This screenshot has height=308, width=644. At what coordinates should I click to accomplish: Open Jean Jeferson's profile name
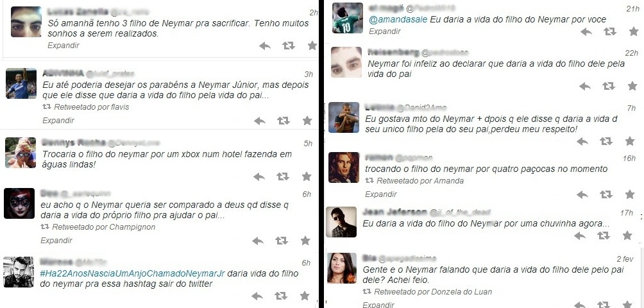[395, 212]
